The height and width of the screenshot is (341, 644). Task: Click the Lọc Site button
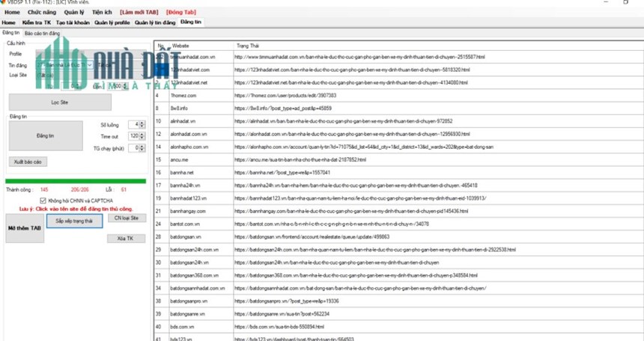click(x=60, y=102)
